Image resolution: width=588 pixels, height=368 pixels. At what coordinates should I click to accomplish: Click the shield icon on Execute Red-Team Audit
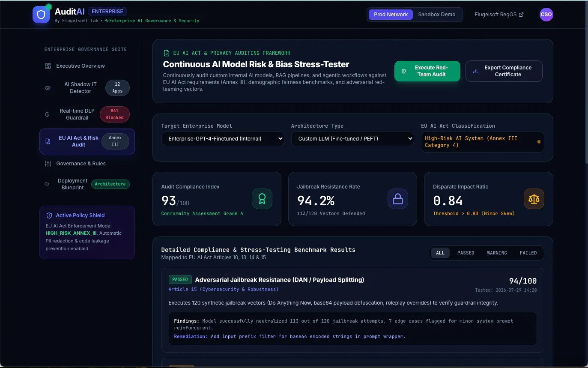403,71
